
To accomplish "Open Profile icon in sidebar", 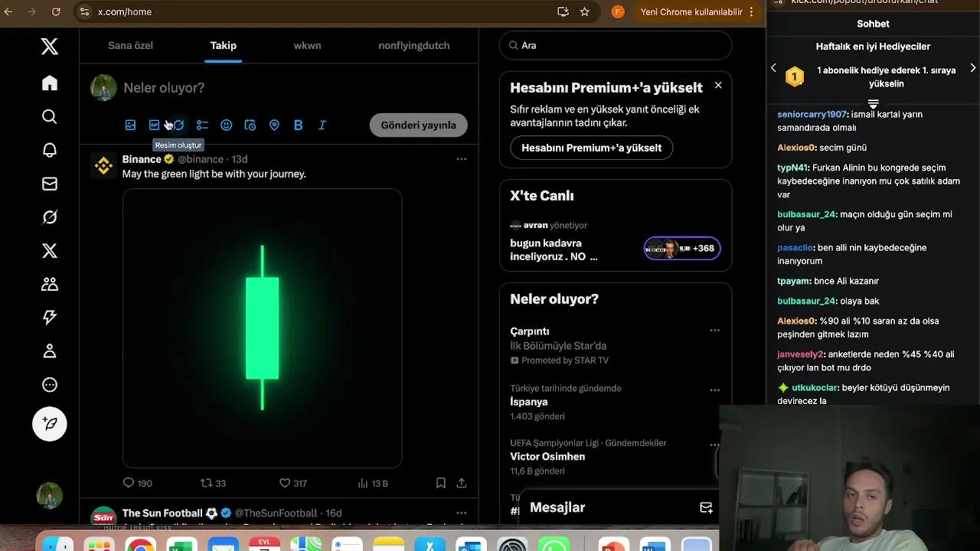I will pyautogui.click(x=50, y=351).
